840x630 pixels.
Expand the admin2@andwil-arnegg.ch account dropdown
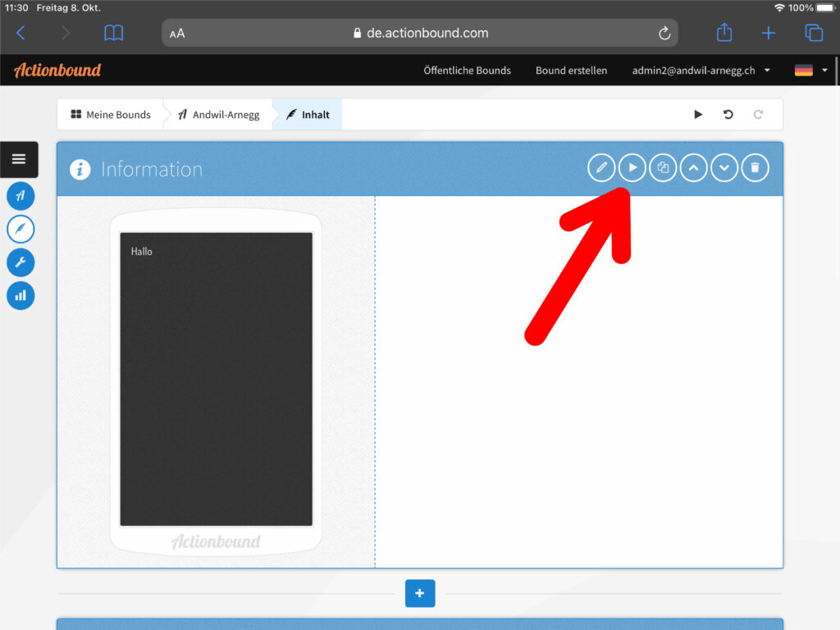[701, 71]
